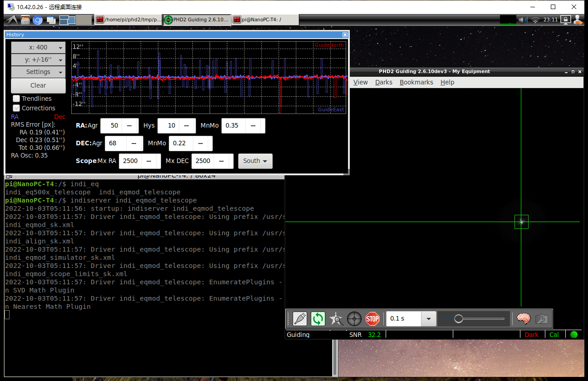Click the gamma slider handle
Screen dimensions: 588x381
click(x=459, y=319)
